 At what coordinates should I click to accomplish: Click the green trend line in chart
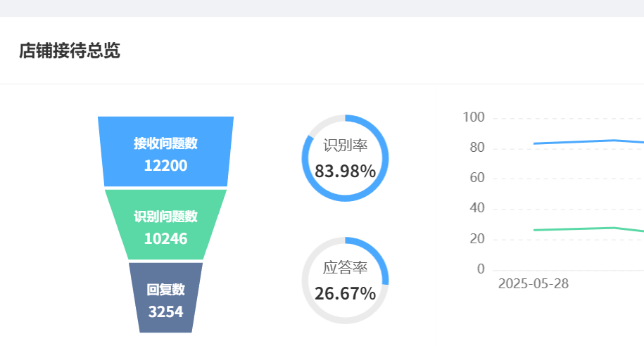coord(588,229)
